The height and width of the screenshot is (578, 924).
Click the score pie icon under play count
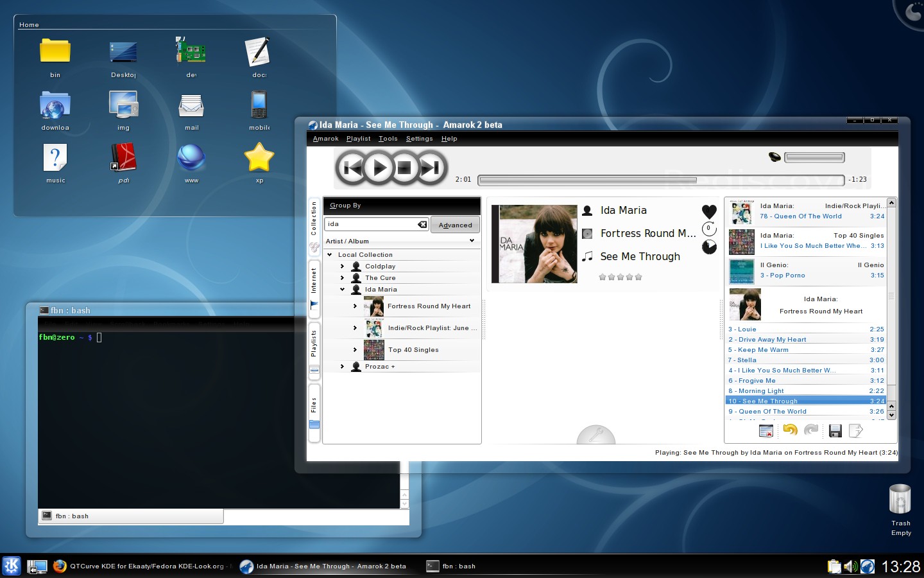coord(709,247)
